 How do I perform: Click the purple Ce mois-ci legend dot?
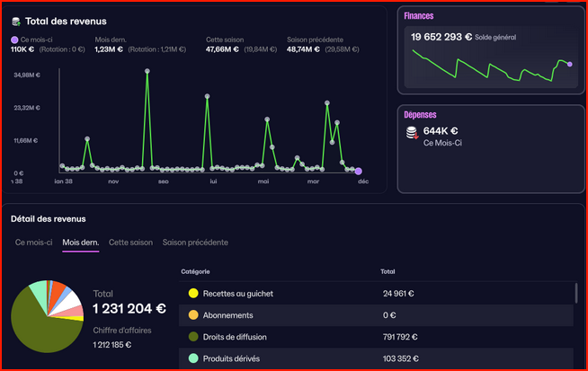[14, 40]
